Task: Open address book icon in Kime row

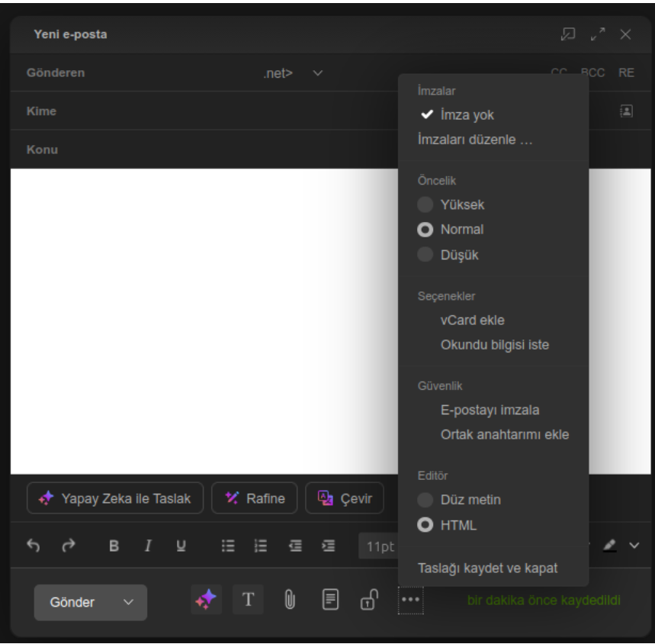Action: (x=625, y=111)
